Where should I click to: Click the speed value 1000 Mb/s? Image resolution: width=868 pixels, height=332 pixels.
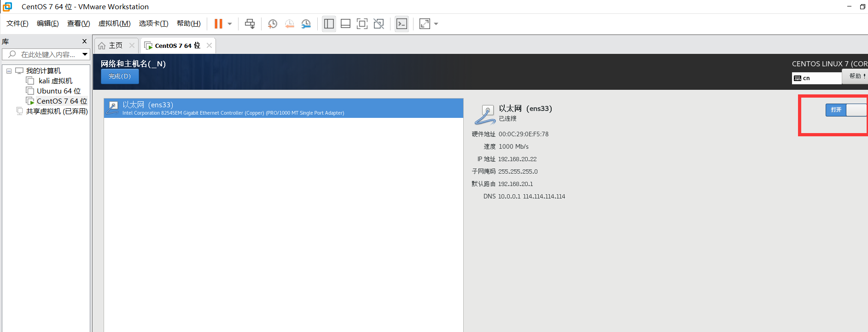coord(513,147)
